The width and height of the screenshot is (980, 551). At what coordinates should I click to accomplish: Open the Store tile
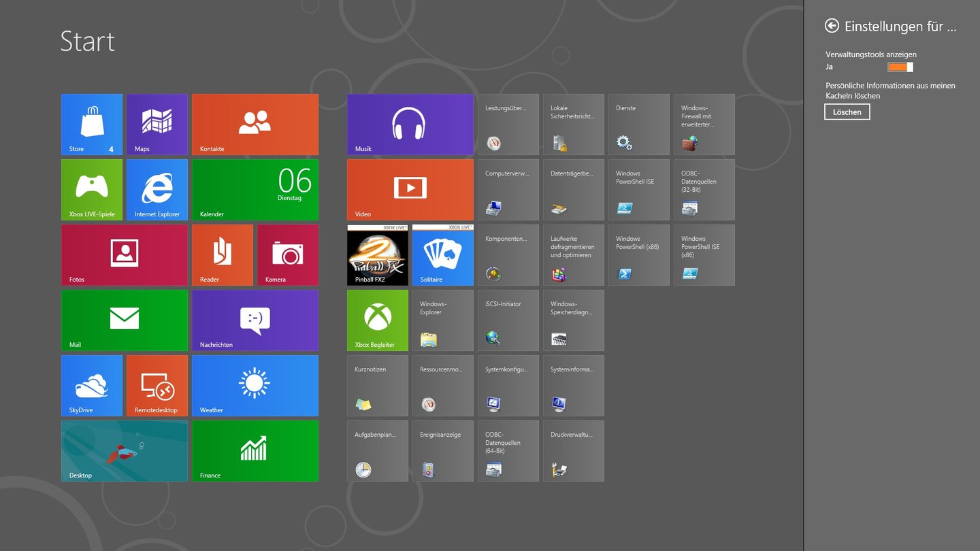coord(92,124)
